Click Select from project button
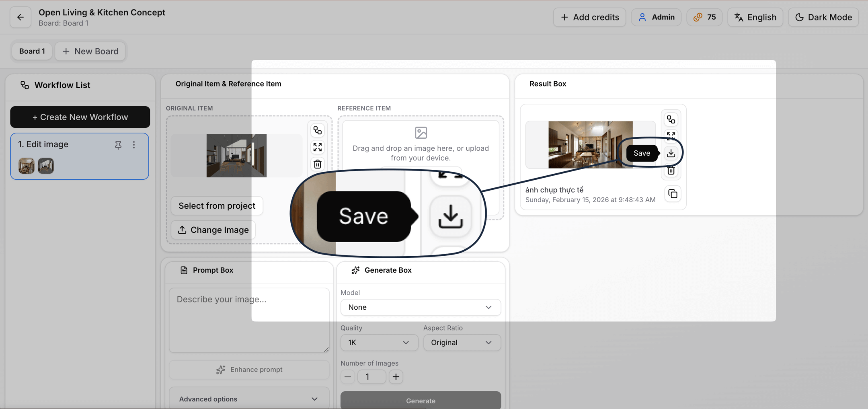The width and height of the screenshot is (868, 409). tap(217, 206)
